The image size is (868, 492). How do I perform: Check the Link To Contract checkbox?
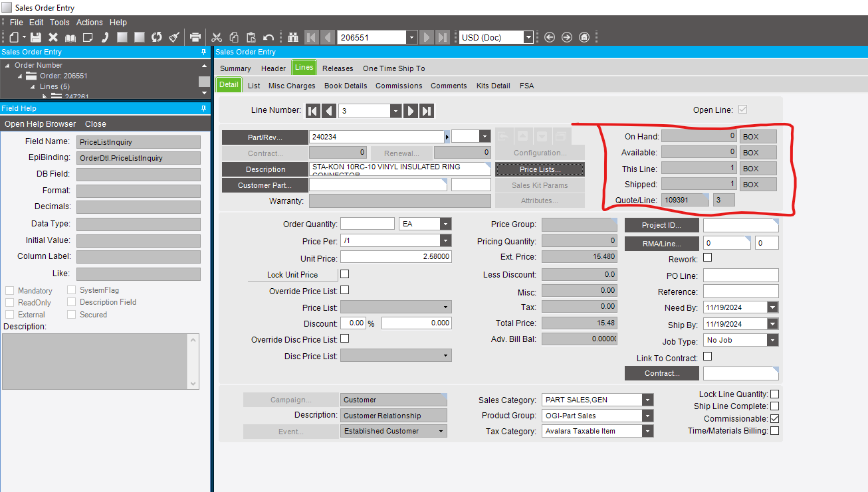pyautogui.click(x=708, y=357)
